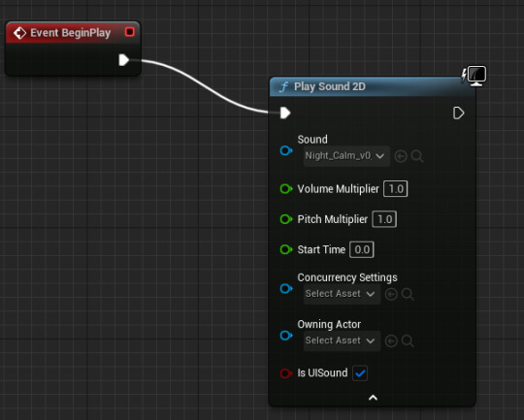Click the Start Time input pin

(x=286, y=249)
